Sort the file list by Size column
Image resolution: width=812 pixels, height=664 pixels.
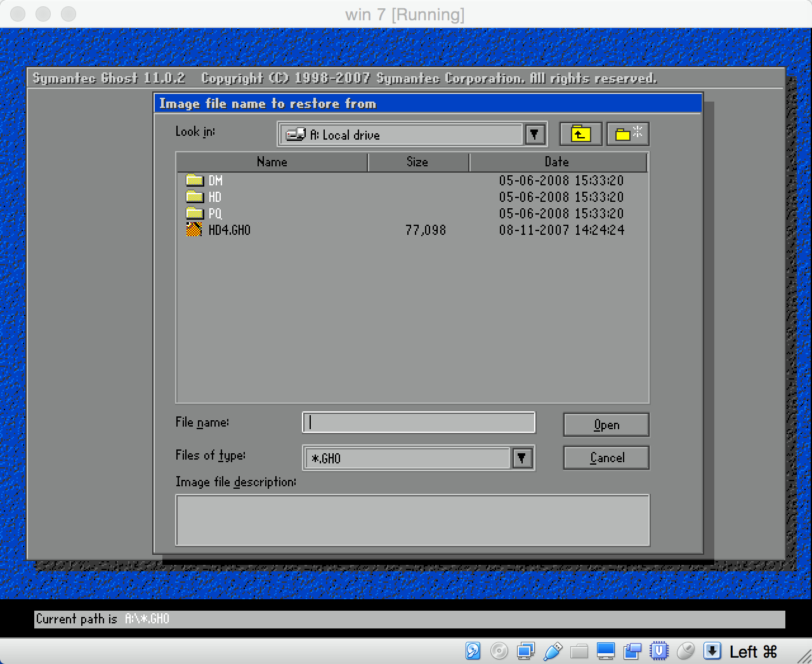(x=418, y=162)
